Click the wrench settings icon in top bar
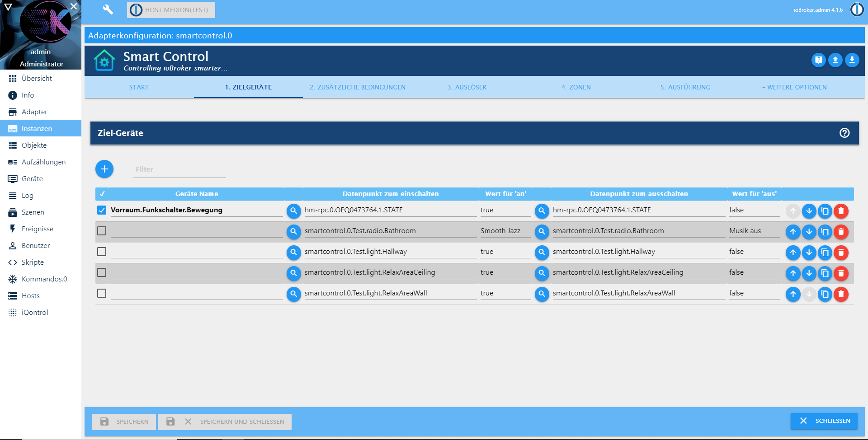The height and width of the screenshot is (440, 868). point(108,9)
